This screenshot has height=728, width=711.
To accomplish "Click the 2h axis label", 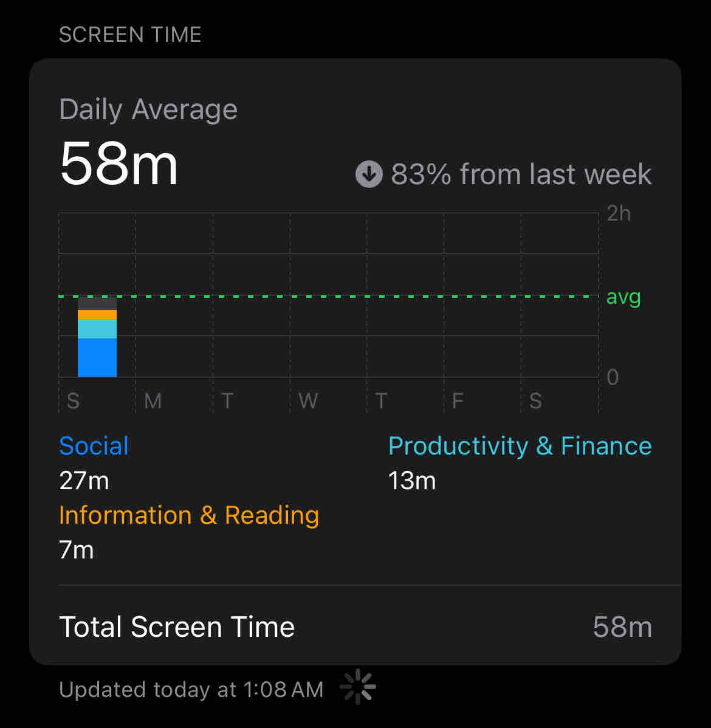I will coord(619,213).
